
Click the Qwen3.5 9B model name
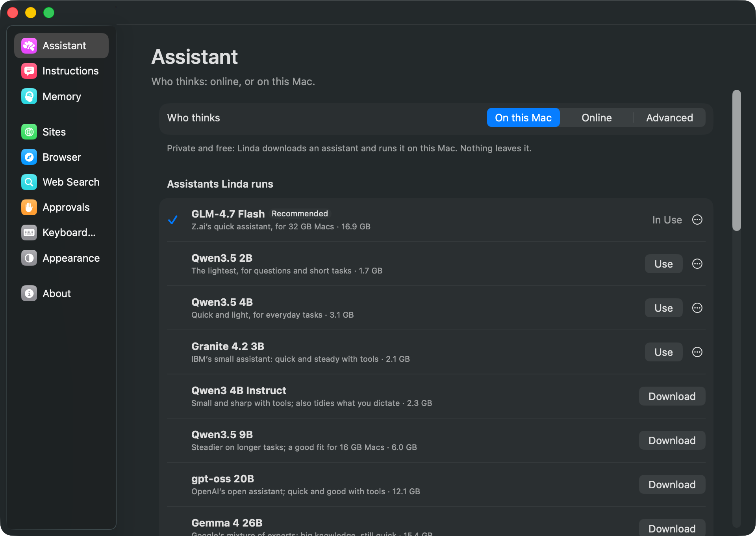222,434
